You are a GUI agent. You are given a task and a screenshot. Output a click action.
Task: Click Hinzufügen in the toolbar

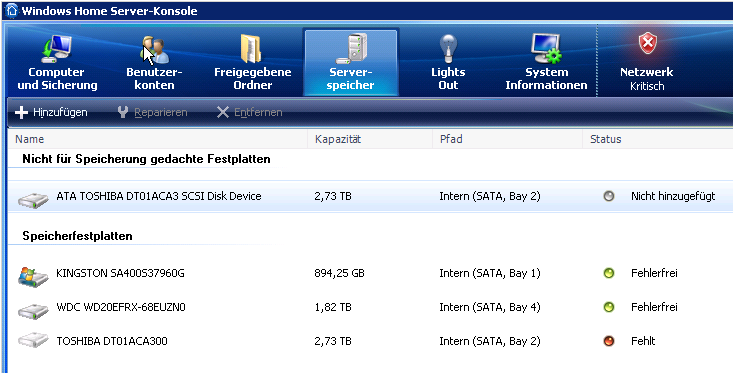click(51, 112)
